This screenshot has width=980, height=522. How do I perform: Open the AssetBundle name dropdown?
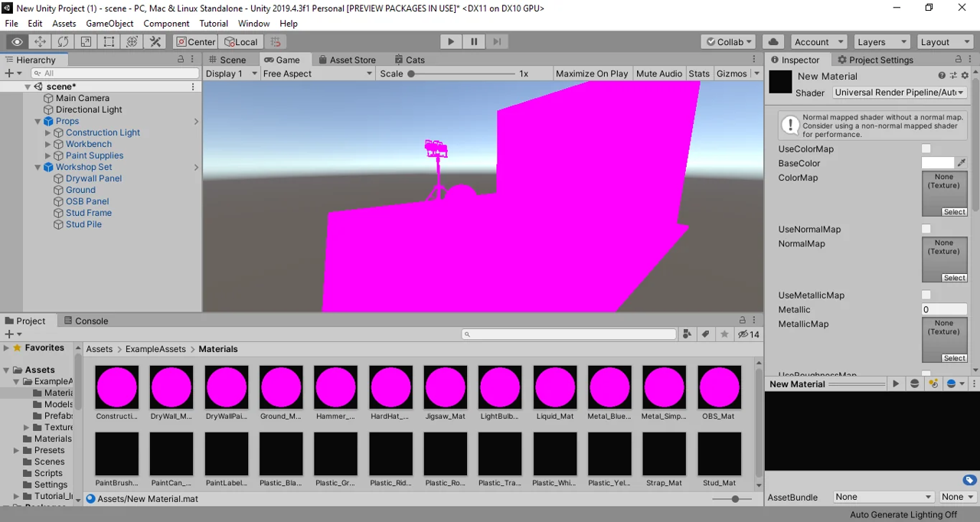[884, 497]
